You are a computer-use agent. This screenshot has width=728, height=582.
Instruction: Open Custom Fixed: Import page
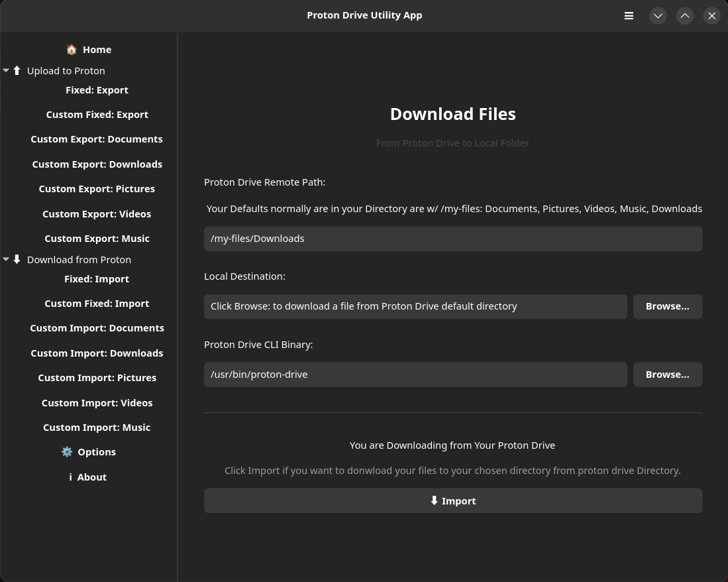pos(97,304)
